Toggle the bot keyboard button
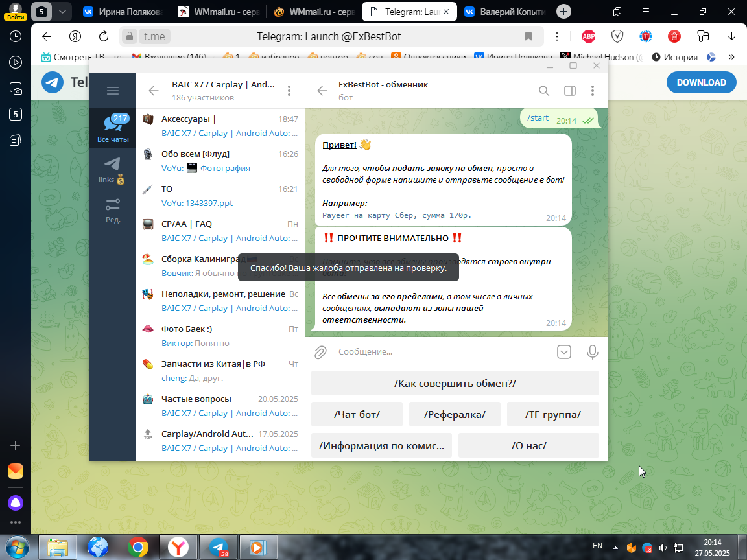 [564, 352]
